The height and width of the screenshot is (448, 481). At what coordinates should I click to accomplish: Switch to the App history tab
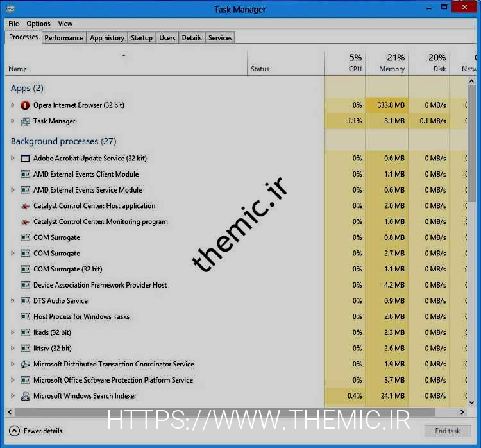[x=107, y=38]
